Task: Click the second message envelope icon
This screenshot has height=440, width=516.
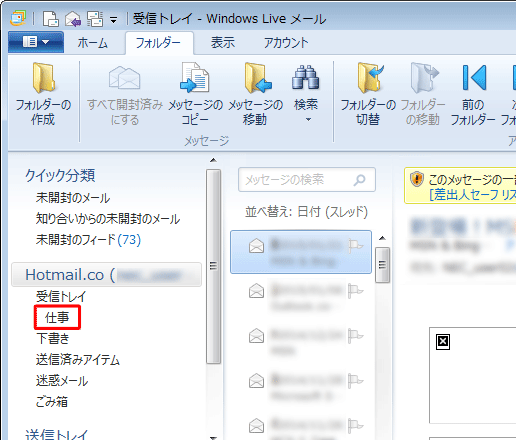Action: pos(256,291)
